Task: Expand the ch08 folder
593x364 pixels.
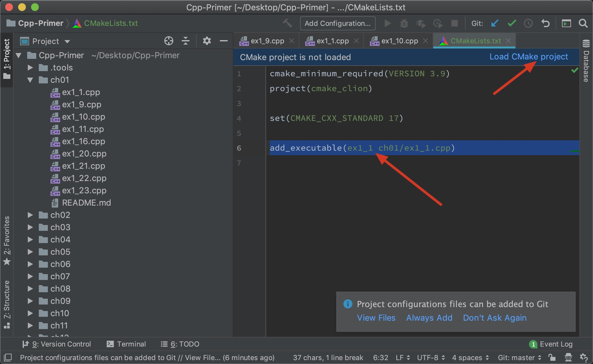Action: tap(30, 289)
